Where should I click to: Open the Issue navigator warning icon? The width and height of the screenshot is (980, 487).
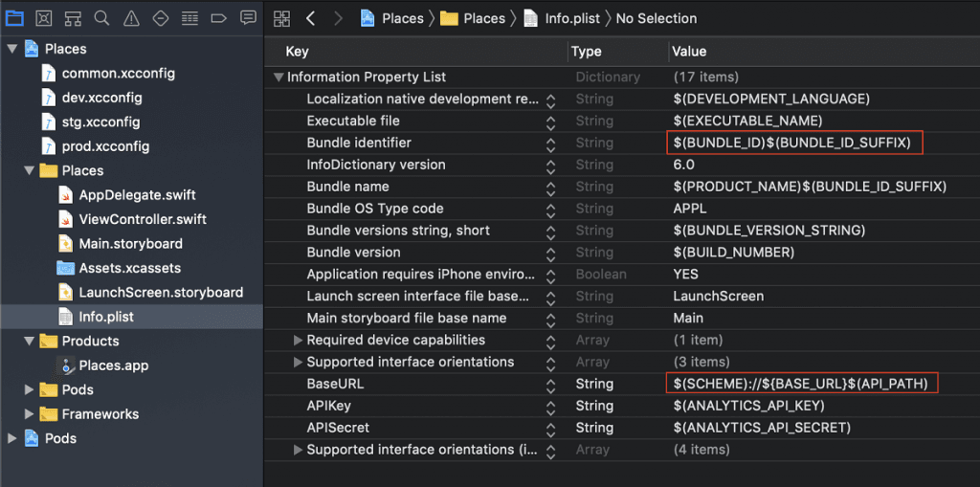coord(131,18)
